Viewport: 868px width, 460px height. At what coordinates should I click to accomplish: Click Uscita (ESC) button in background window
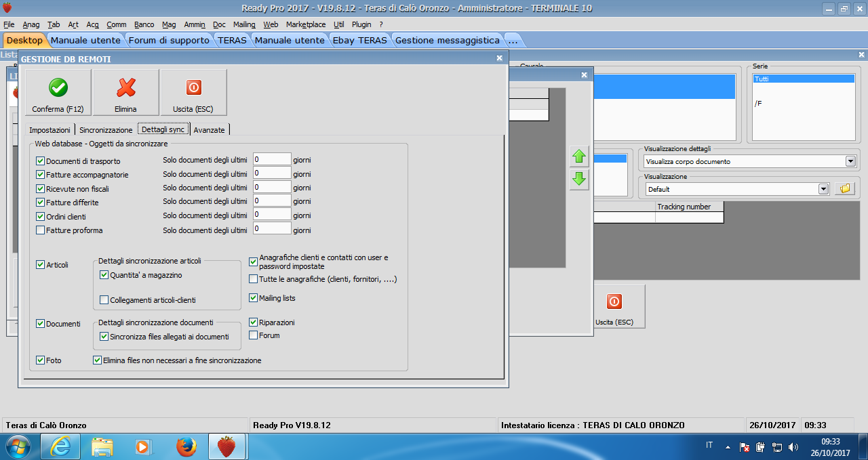click(614, 306)
